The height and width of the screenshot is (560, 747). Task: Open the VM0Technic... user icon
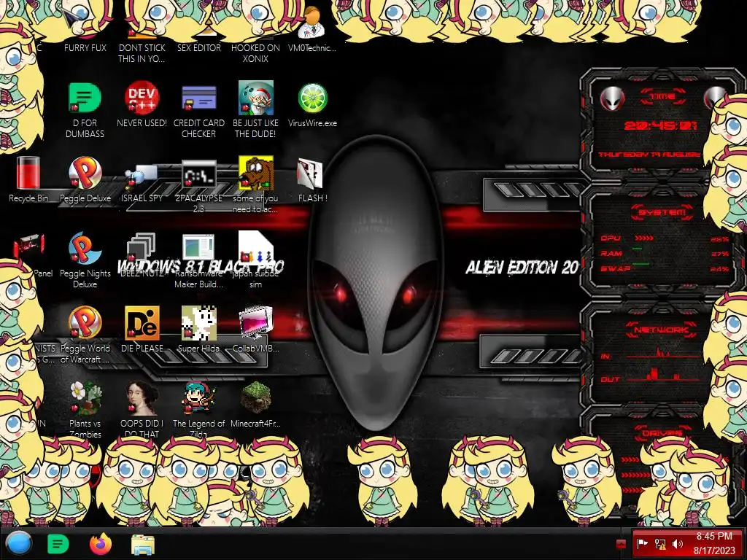(311, 22)
